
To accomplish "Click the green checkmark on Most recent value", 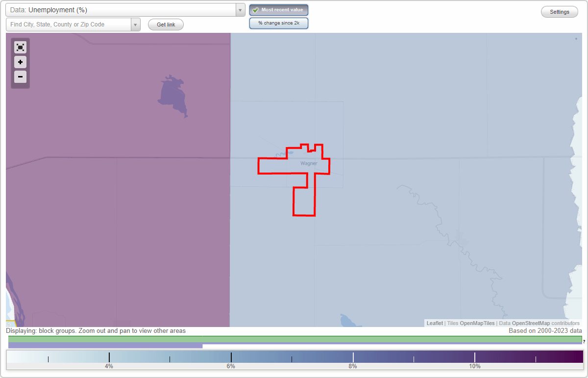I will point(256,9).
